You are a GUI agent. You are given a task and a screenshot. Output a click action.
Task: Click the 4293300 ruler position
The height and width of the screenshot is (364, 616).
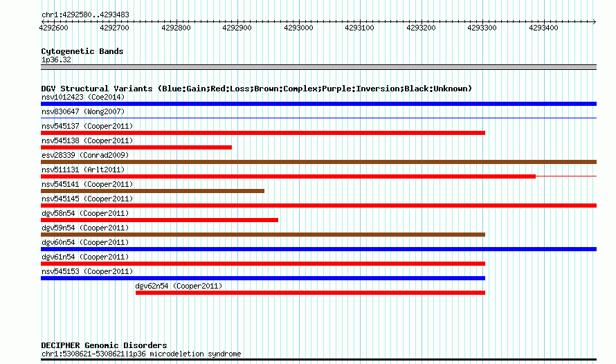[x=482, y=28]
